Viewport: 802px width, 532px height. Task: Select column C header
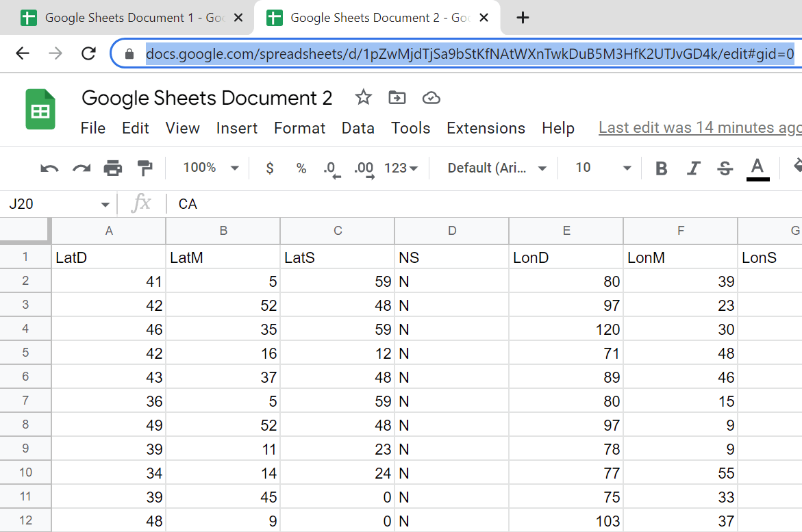338,231
